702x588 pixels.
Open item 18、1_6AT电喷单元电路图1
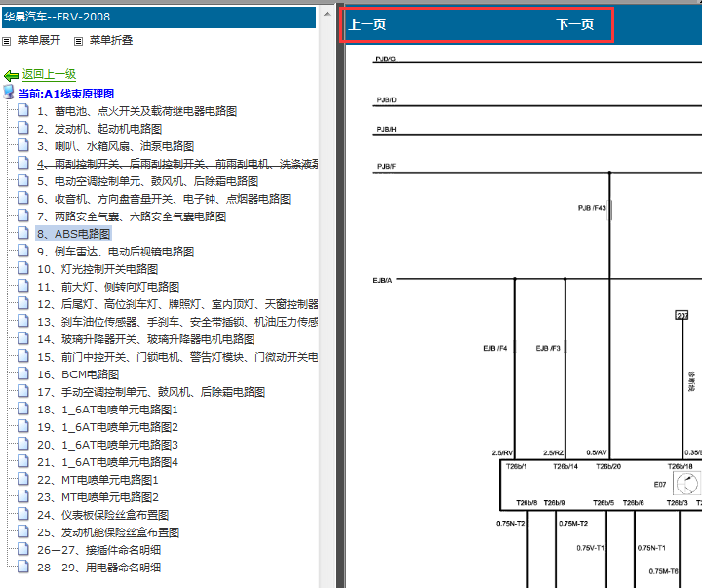tap(107, 410)
